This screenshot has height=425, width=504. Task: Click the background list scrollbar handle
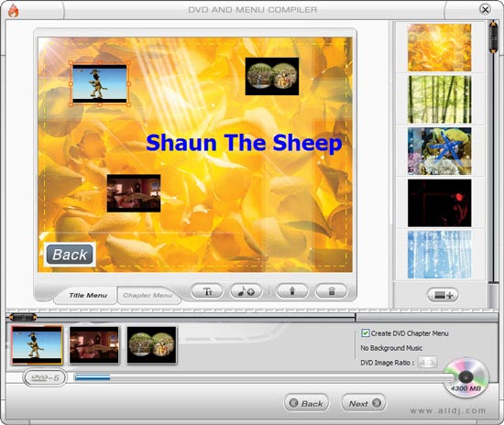click(493, 37)
